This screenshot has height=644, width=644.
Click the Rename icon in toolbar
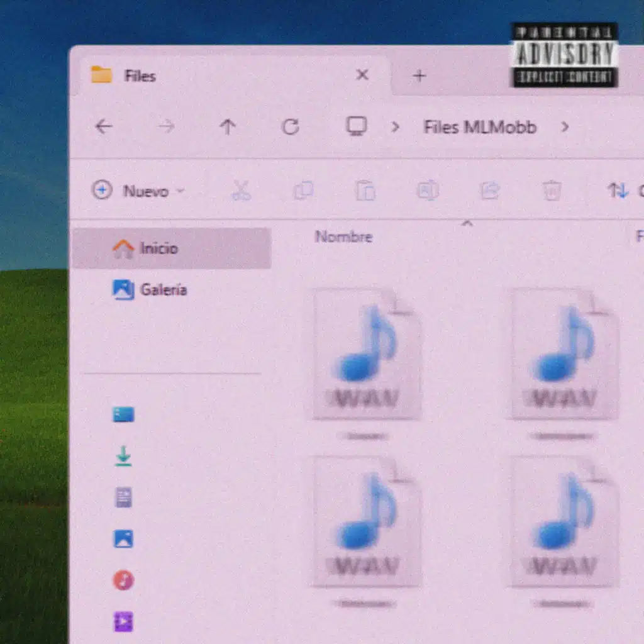pyautogui.click(x=428, y=191)
